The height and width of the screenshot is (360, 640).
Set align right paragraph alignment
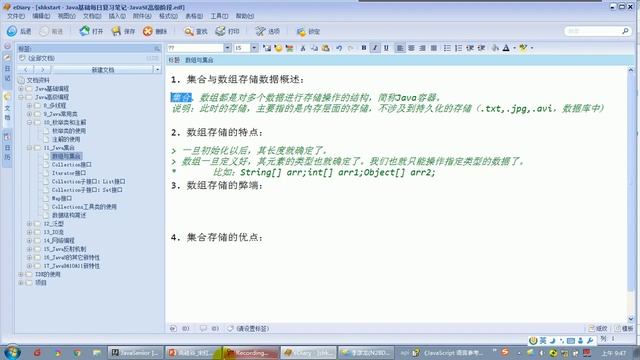(422, 48)
